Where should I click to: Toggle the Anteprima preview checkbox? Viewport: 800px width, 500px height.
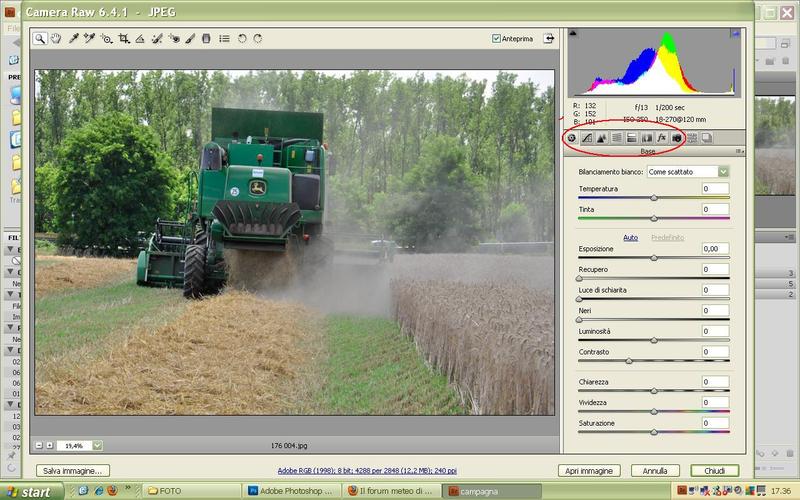497,39
